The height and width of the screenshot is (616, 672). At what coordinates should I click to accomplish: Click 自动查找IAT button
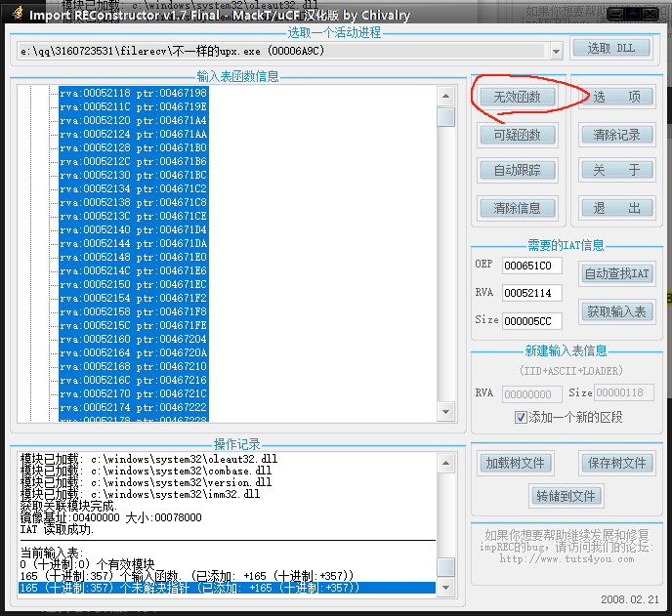(617, 273)
